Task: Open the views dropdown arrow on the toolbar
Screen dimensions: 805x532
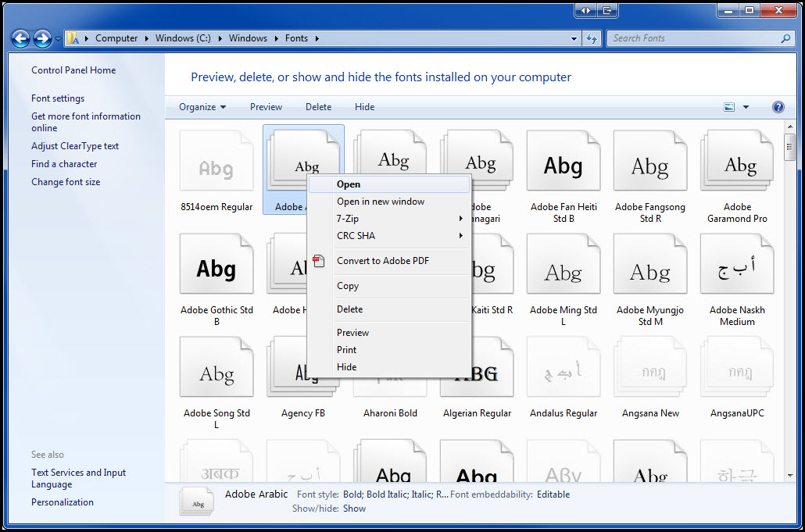Action: coord(745,106)
